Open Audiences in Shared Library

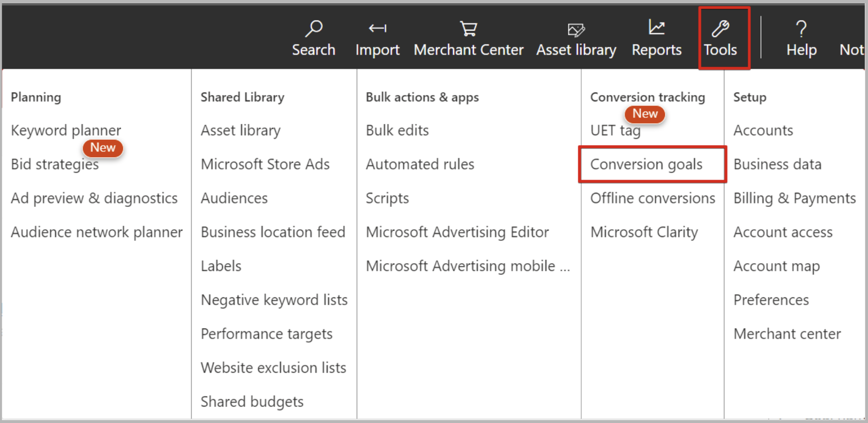pyautogui.click(x=234, y=198)
